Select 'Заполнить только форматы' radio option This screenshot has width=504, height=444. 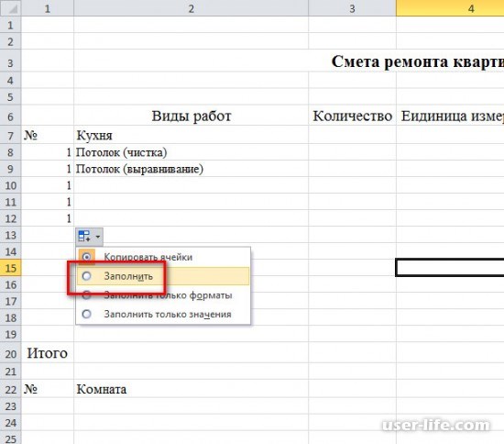(x=86, y=295)
